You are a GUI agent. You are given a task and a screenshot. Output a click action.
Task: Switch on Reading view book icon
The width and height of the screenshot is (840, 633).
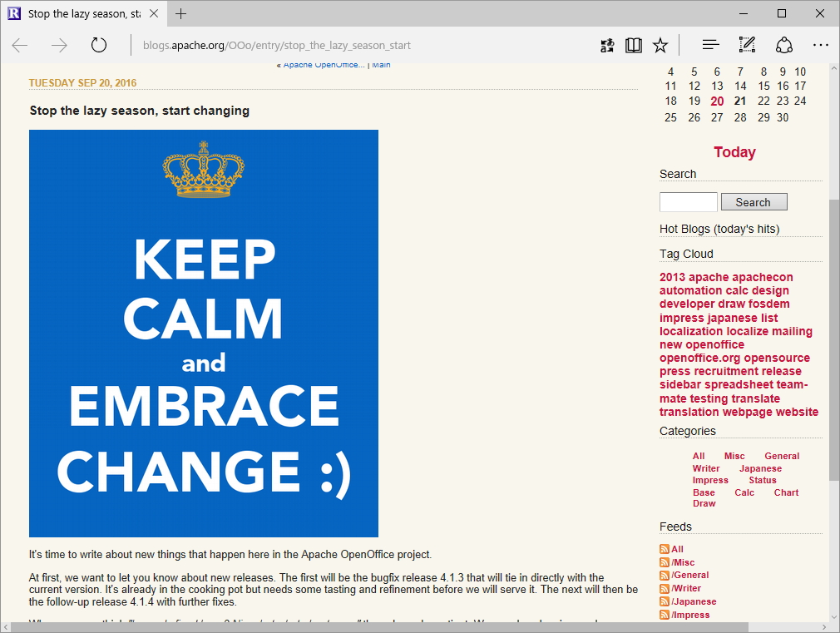click(633, 46)
